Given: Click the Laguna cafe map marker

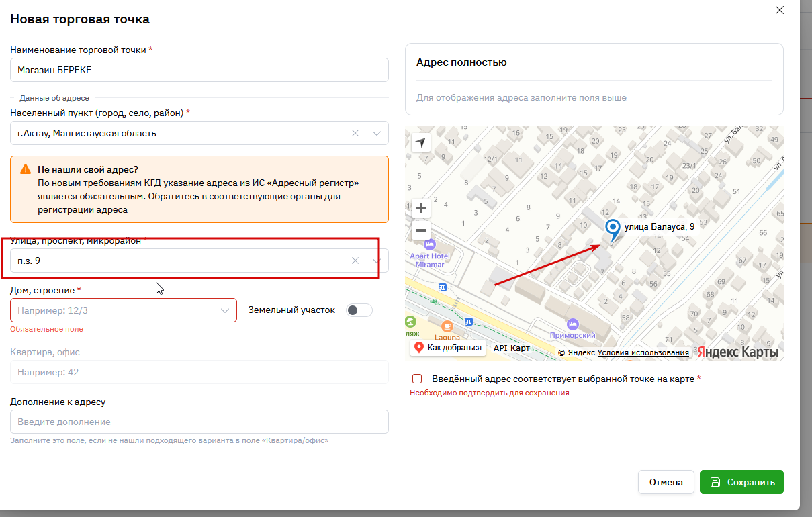Looking at the screenshot, I should [x=447, y=328].
